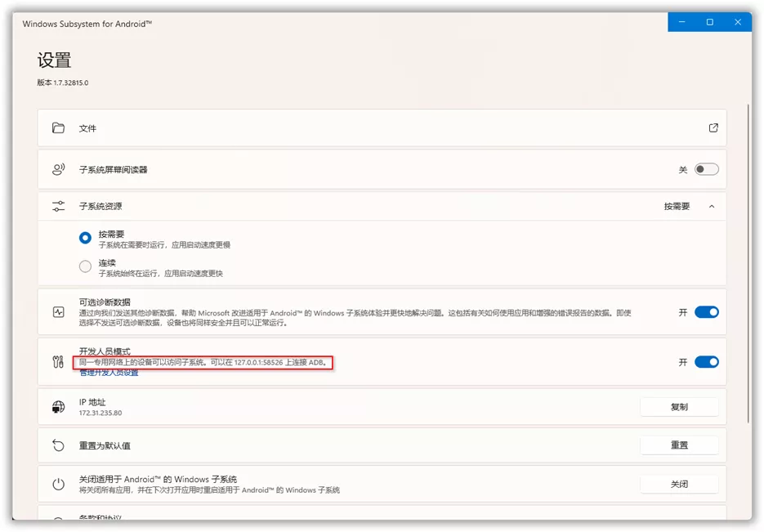Disable the 开发人员模式 switch
Screen dimensions: 764x532
coord(707,361)
